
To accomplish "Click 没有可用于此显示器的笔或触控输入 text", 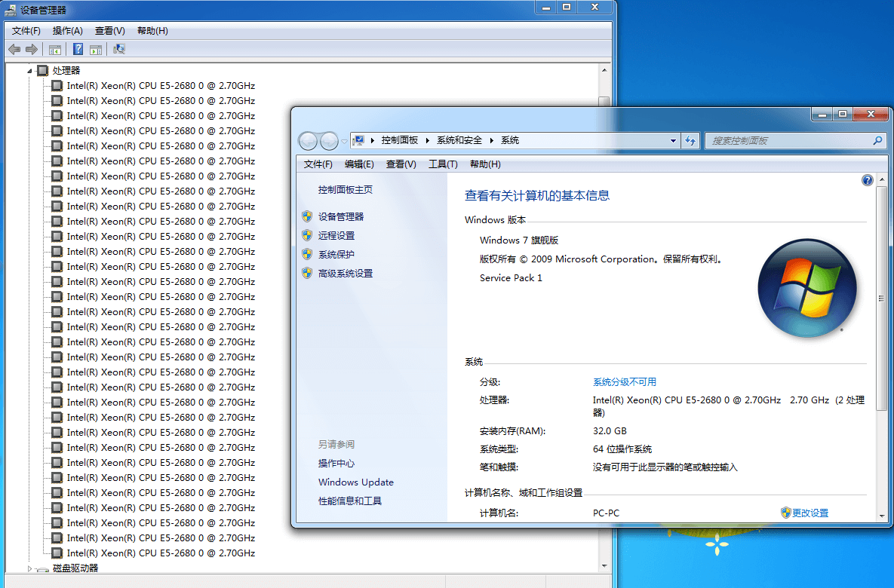I will tap(665, 467).
